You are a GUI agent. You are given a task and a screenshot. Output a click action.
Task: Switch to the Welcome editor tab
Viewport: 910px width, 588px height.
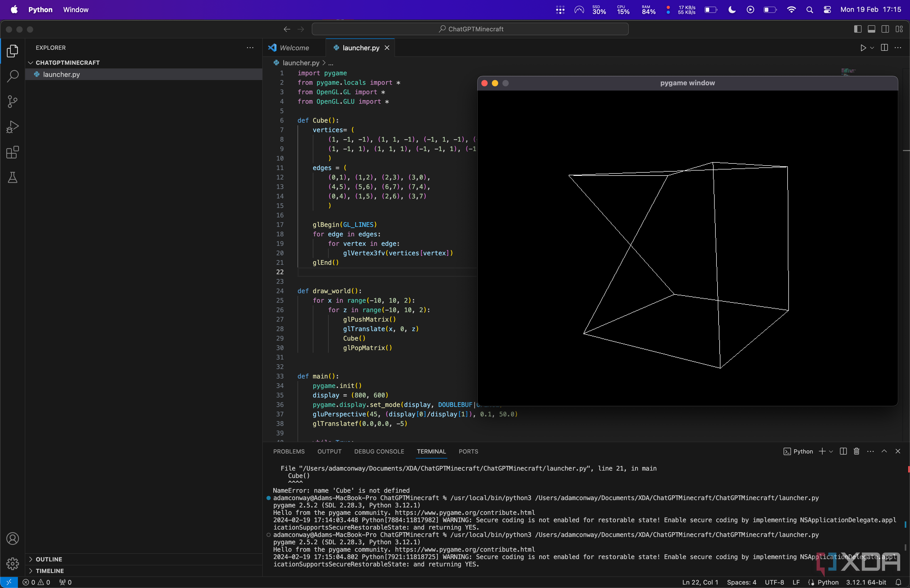[294, 48]
